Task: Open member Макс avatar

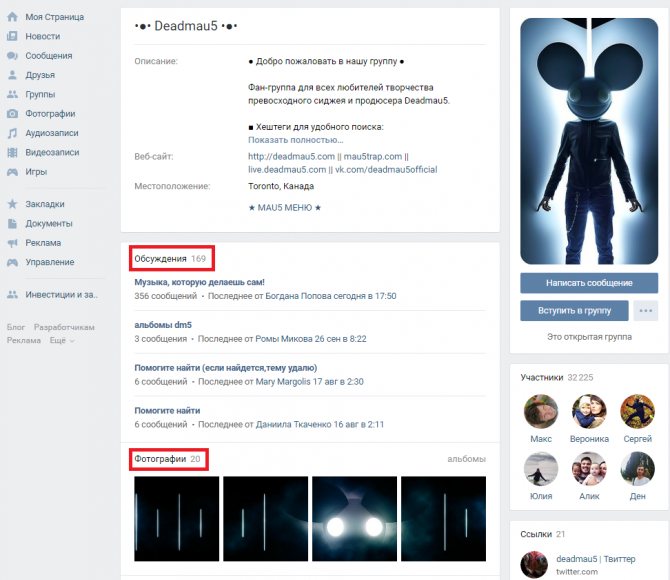Action: point(541,411)
